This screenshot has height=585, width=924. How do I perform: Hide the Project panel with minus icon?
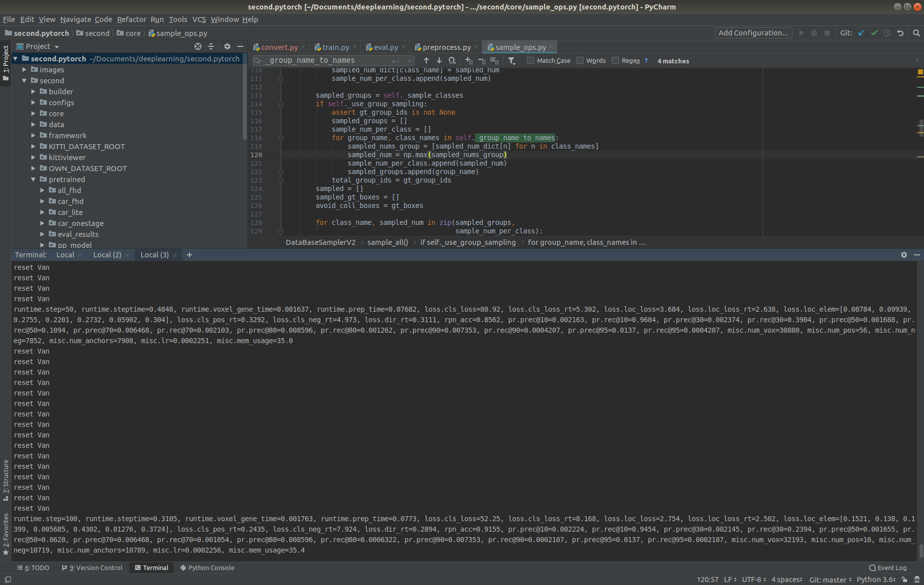(240, 46)
